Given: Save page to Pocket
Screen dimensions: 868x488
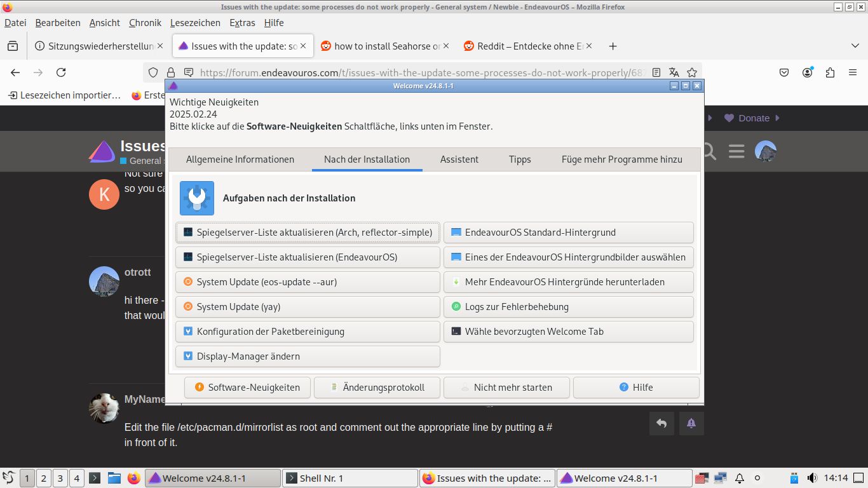Looking at the screenshot, I should 784,72.
